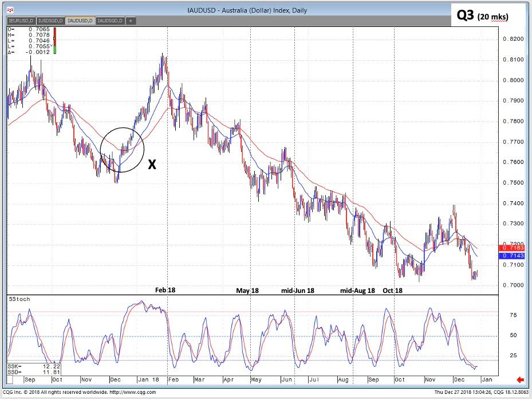Click the circled X annotation on the chart

[x=151, y=165]
